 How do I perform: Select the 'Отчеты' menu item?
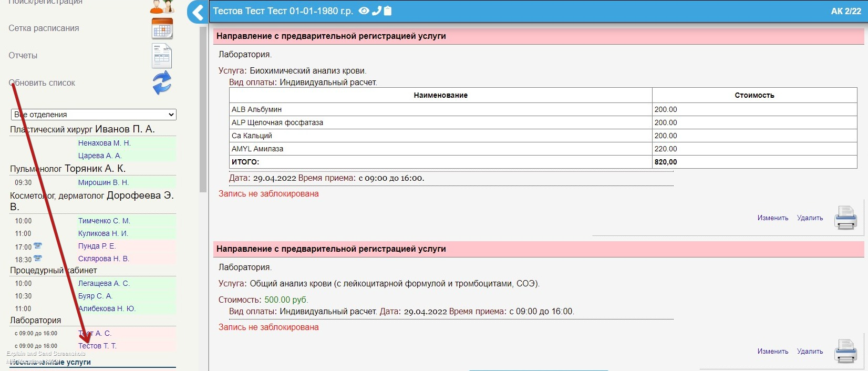click(23, 56)
